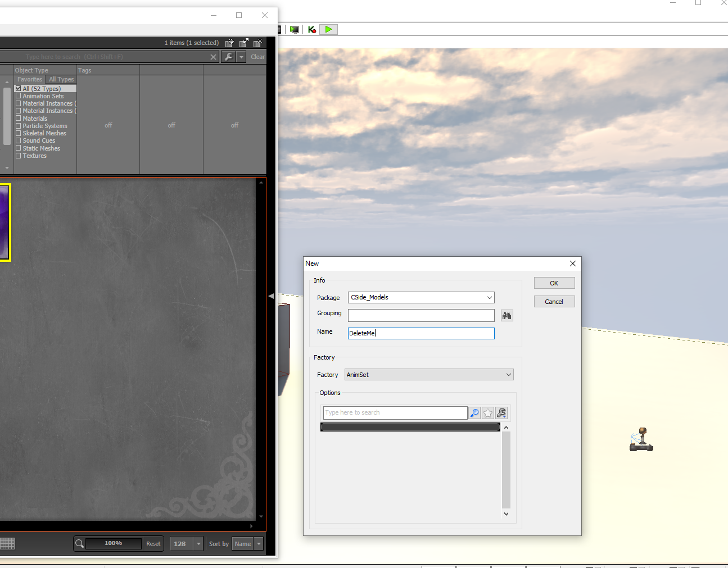Image resolution: width=728 pixels, height=568 pixels.
Task: Click 'off' under Tags column
Action: pos(108,125)
